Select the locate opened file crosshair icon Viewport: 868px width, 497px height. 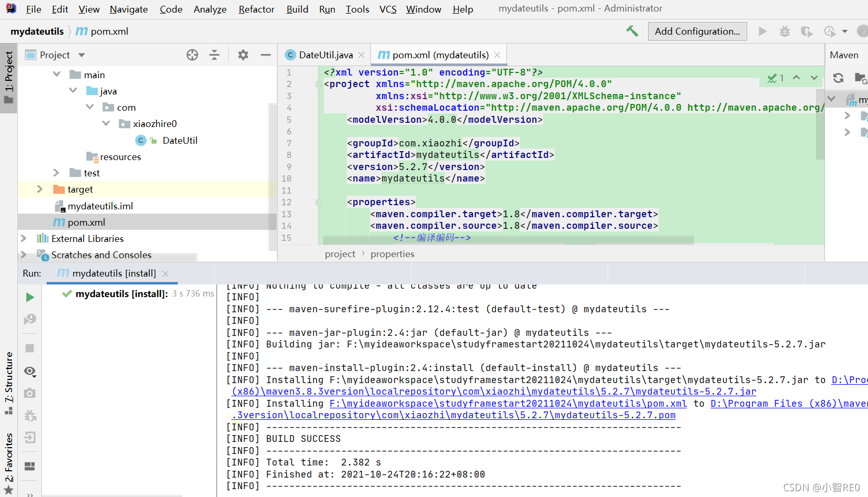(x=192, y=55)
